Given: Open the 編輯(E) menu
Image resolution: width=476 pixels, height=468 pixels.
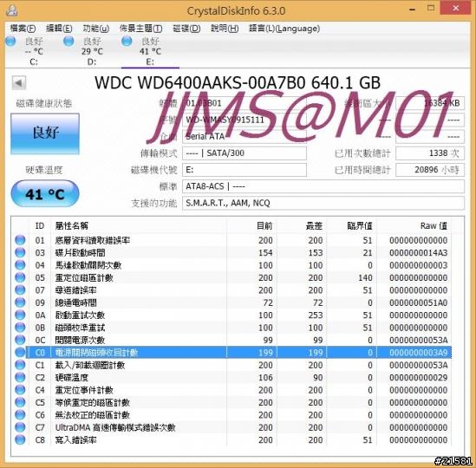Looking at the screenshot, I should pyautogui.click(x=59, y=29).
